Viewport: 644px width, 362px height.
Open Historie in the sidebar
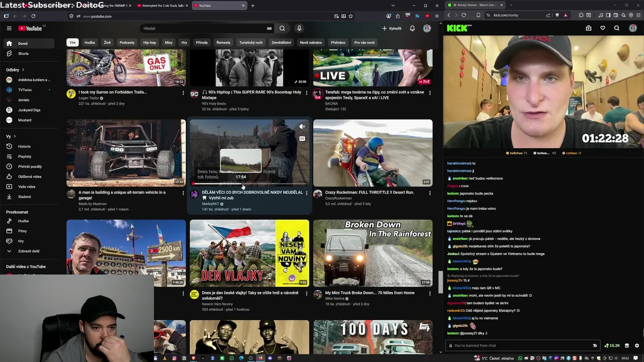[x=29, y=146]
